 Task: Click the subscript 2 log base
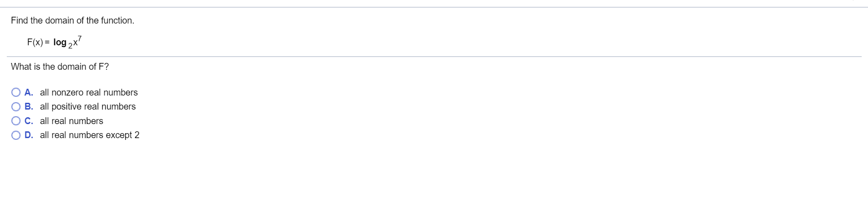coord(70,45)
